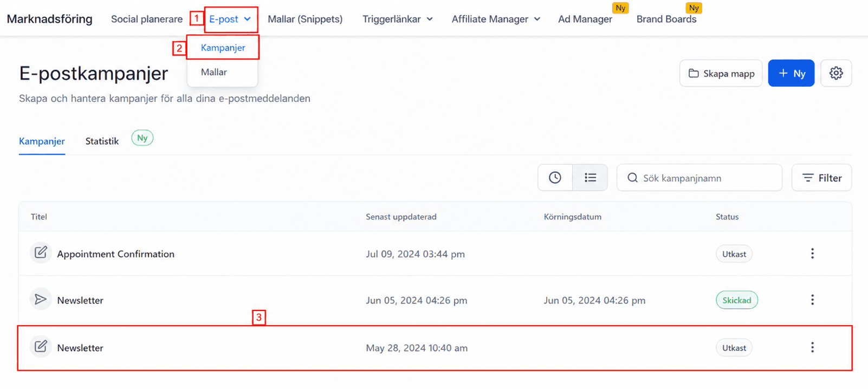
Task: Expand the Affiliate Manager dropdown
Action: coord(496,19)
